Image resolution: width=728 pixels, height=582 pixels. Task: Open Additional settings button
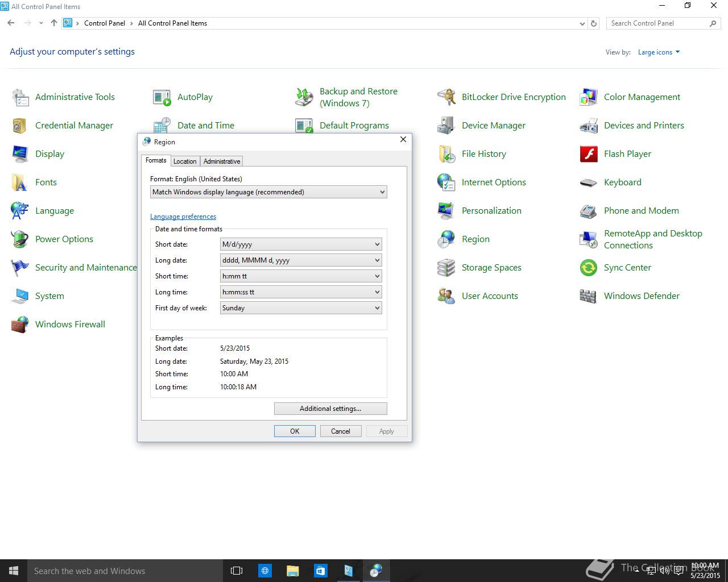330,409
